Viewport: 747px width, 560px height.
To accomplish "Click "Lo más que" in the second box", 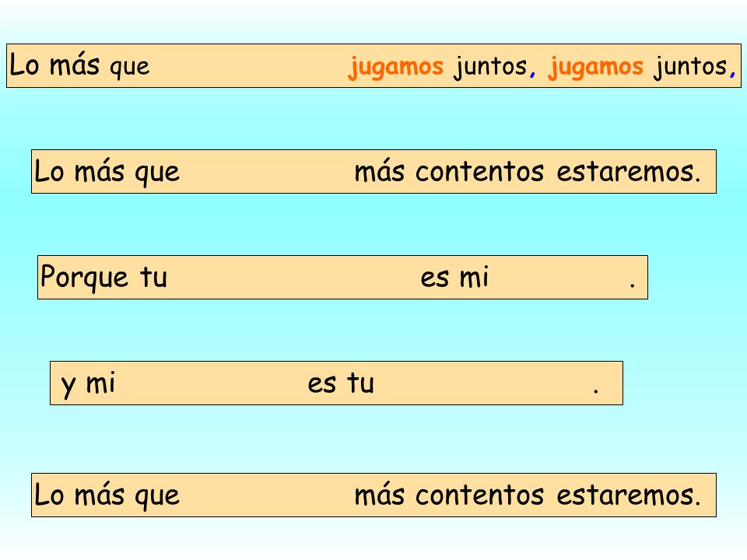I will click(107, 171).
